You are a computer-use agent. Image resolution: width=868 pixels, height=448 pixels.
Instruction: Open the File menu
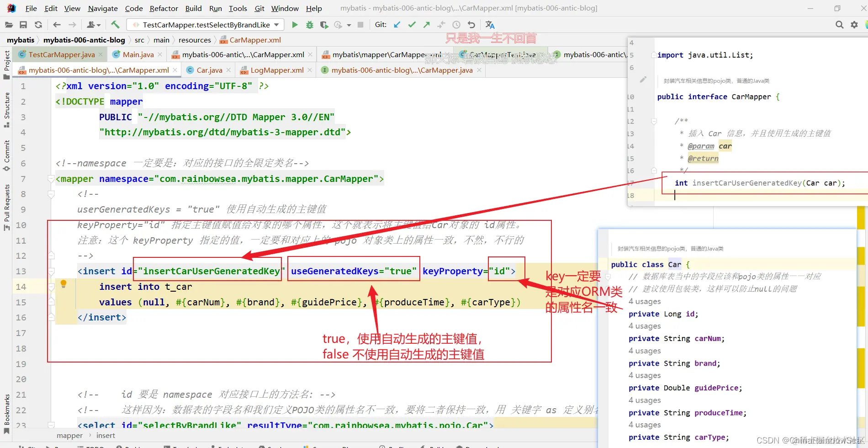tap(31, 8)
